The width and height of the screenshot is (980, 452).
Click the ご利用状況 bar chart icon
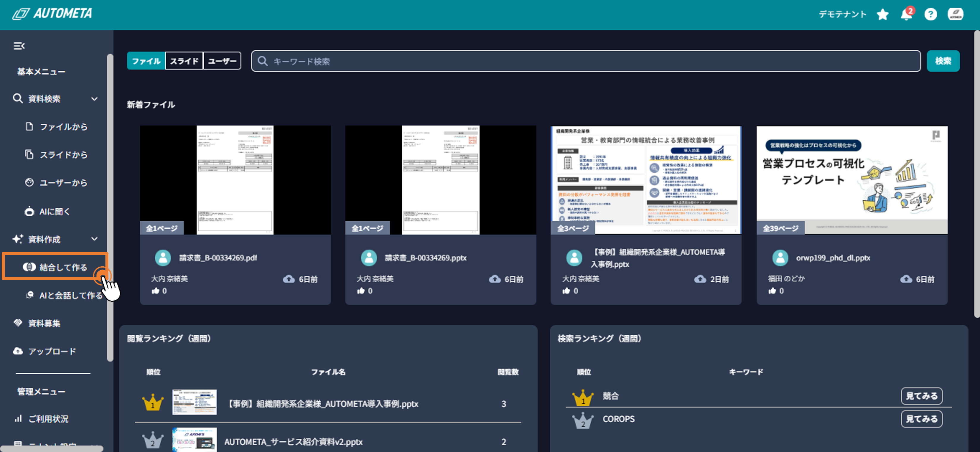18,418
